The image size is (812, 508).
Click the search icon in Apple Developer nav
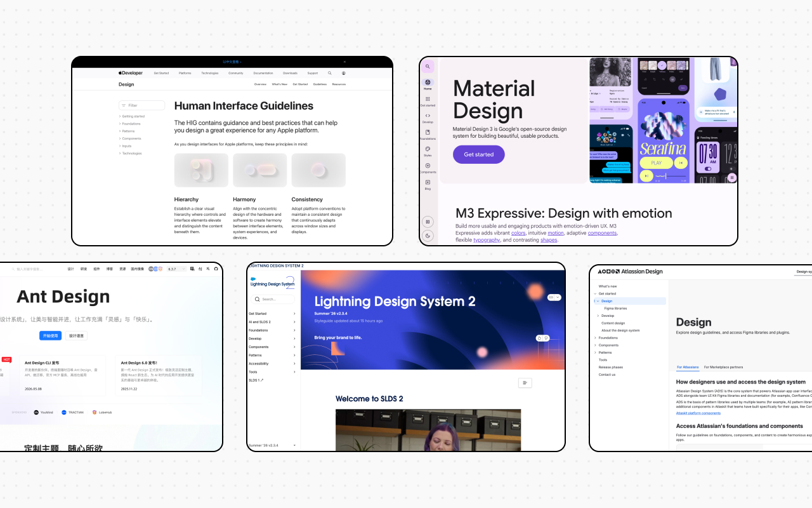pos(330,73)
